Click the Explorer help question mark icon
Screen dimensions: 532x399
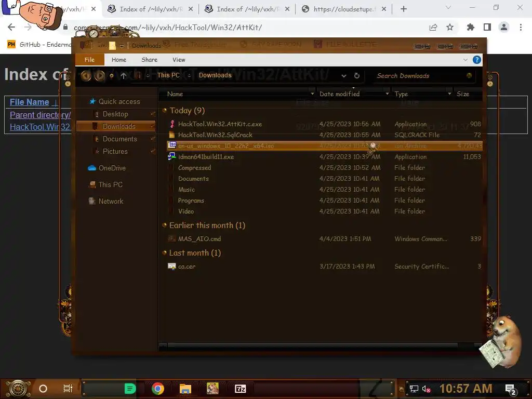tap(477, 60)
